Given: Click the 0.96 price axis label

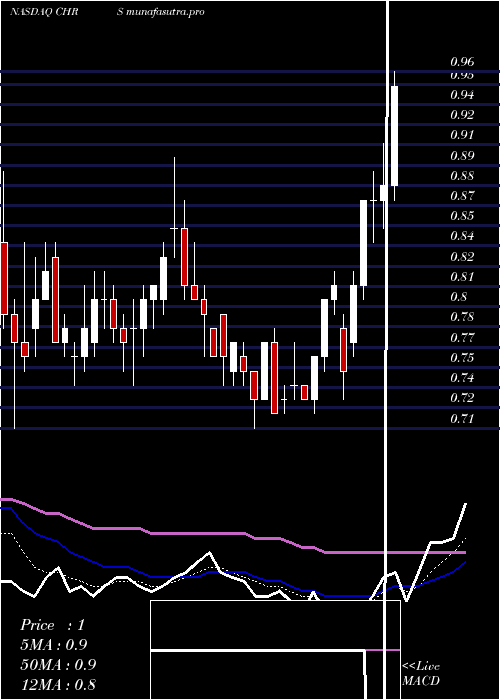Looking at the screenshot, I should 462,61.
